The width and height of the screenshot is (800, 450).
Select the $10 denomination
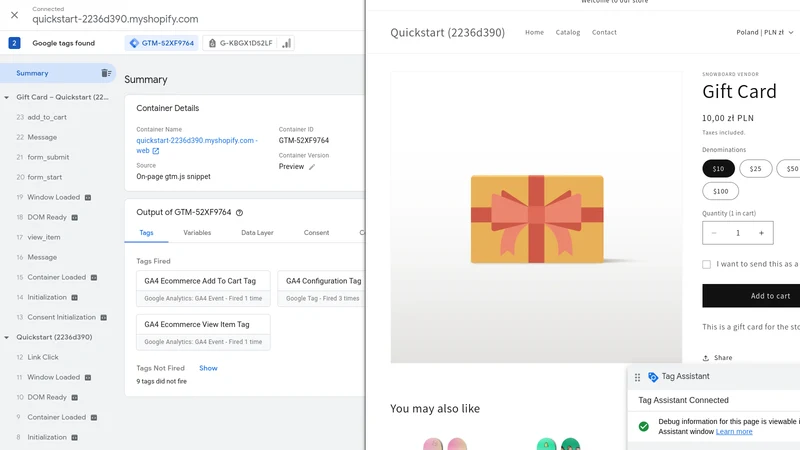718,168
